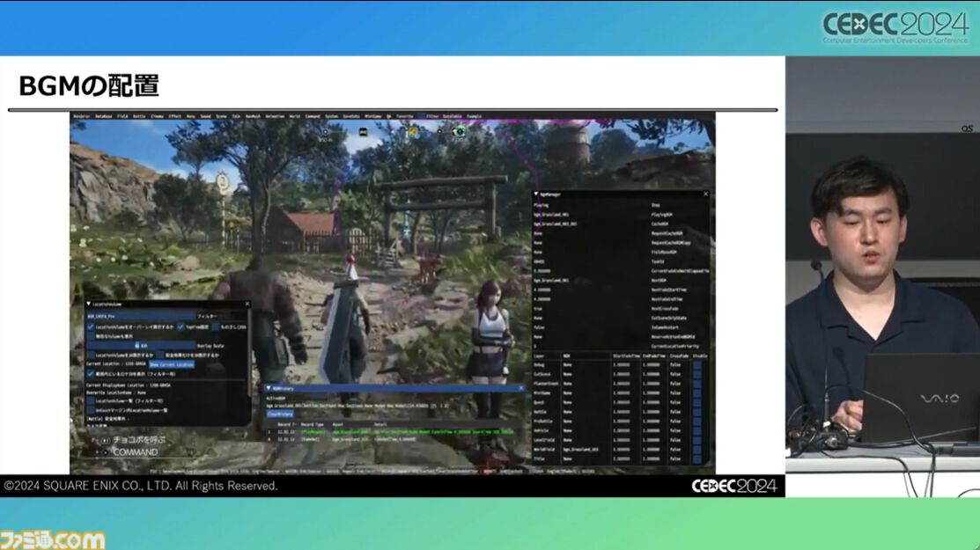Viewport: 980px width, 550px height.
Task: Select the first green history record row
Action: click(391, 432)
